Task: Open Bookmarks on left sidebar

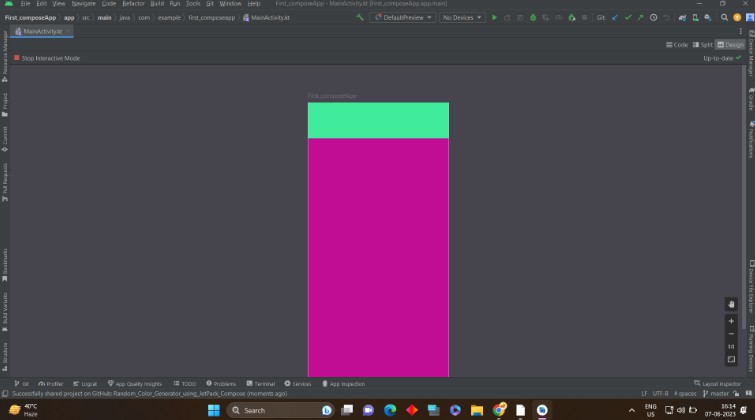Action: tap(5, 265)
